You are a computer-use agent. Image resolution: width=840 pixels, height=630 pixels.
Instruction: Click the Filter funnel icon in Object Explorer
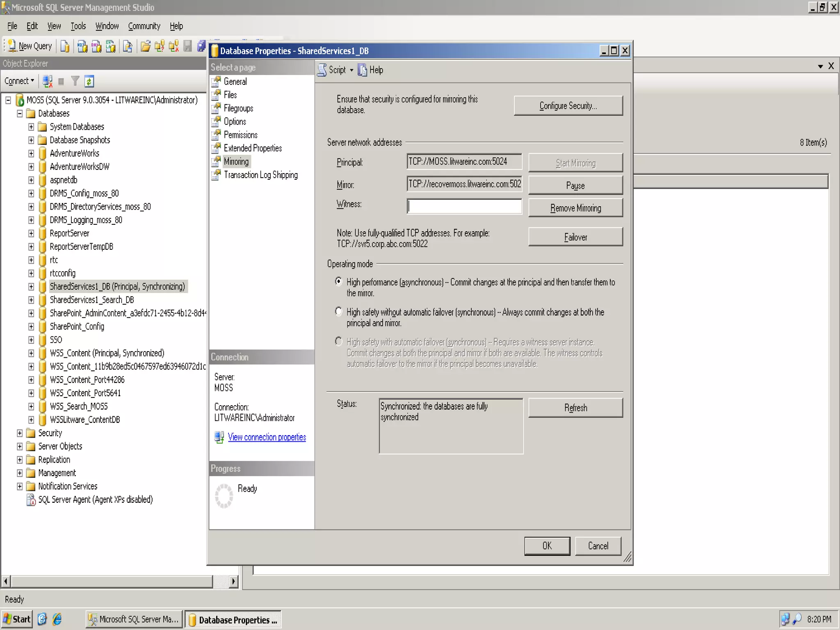coord(75,81)
